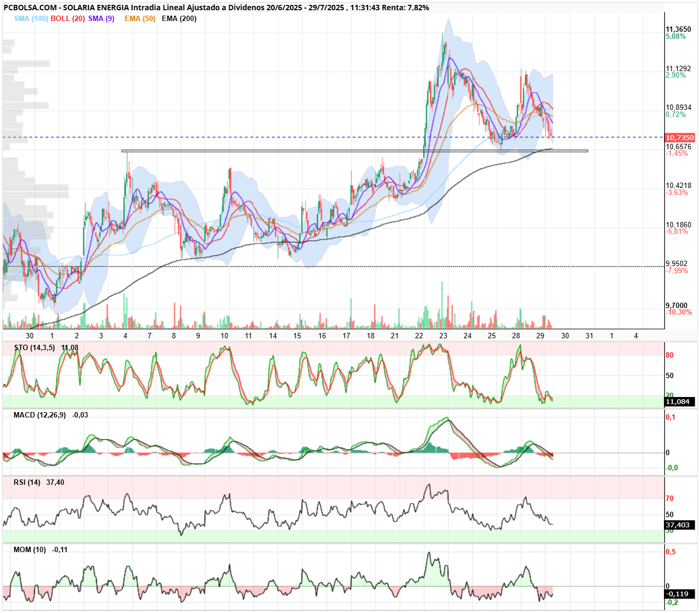Click date label 17 on time axis
The width and height of the screenshot is (700, 613).
click(x=346, y=336)
